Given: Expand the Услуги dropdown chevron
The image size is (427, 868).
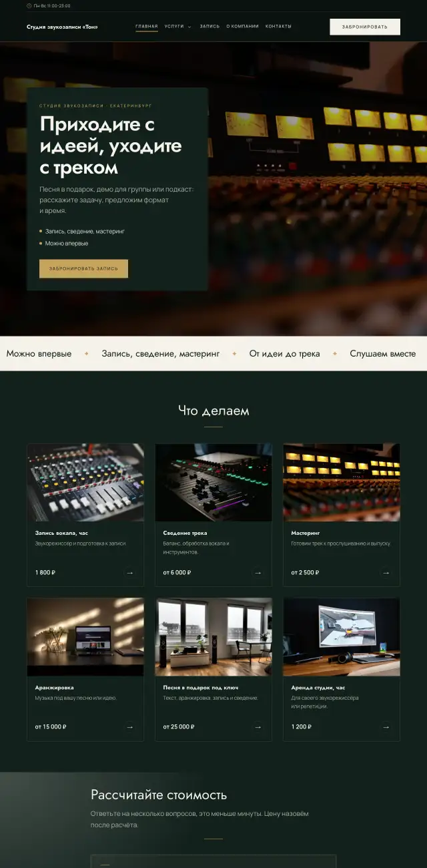Looking at the screenshot, I should [x=189, y=27].
